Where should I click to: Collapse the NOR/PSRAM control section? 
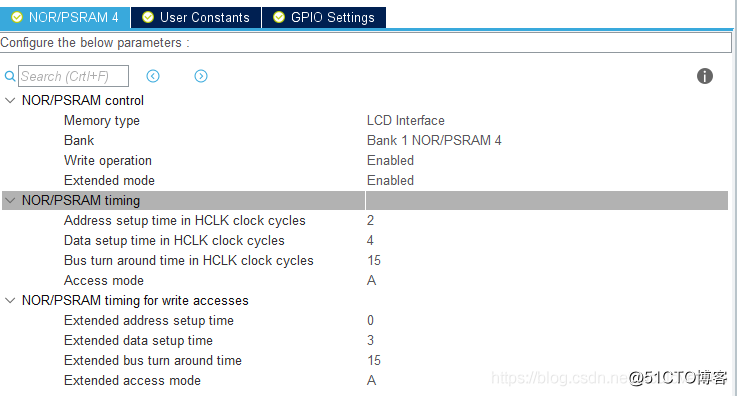(x=10, y=100)
